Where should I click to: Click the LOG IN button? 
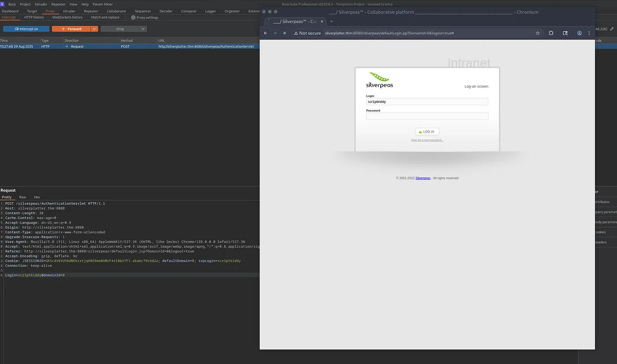[427, 131]
